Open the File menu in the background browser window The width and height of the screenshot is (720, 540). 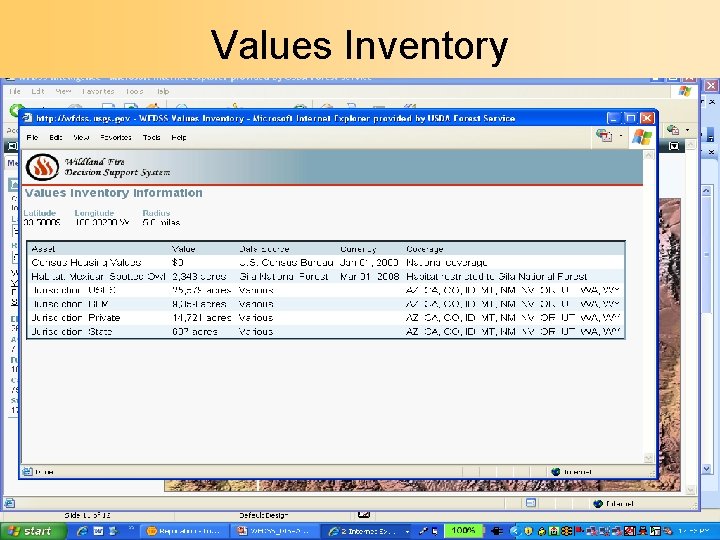15,91
